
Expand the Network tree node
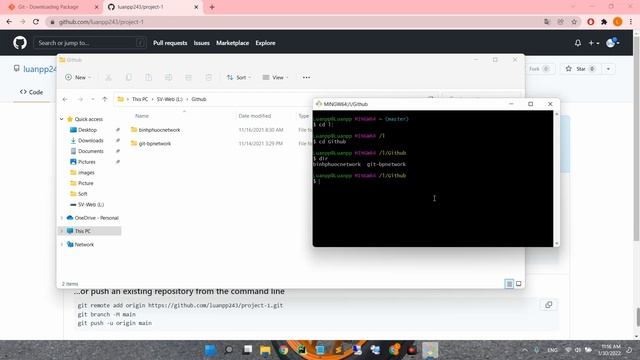point(62,244)
